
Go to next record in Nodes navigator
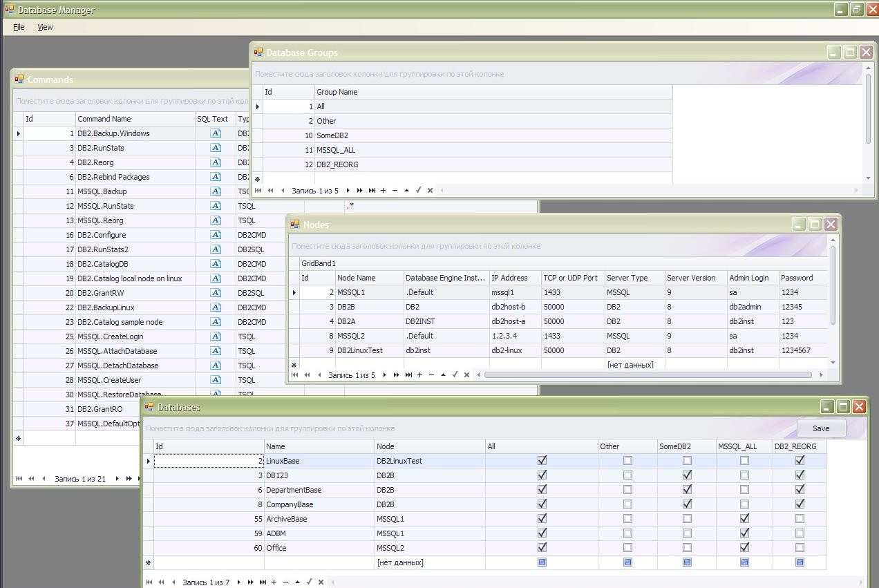click(384, 375)
